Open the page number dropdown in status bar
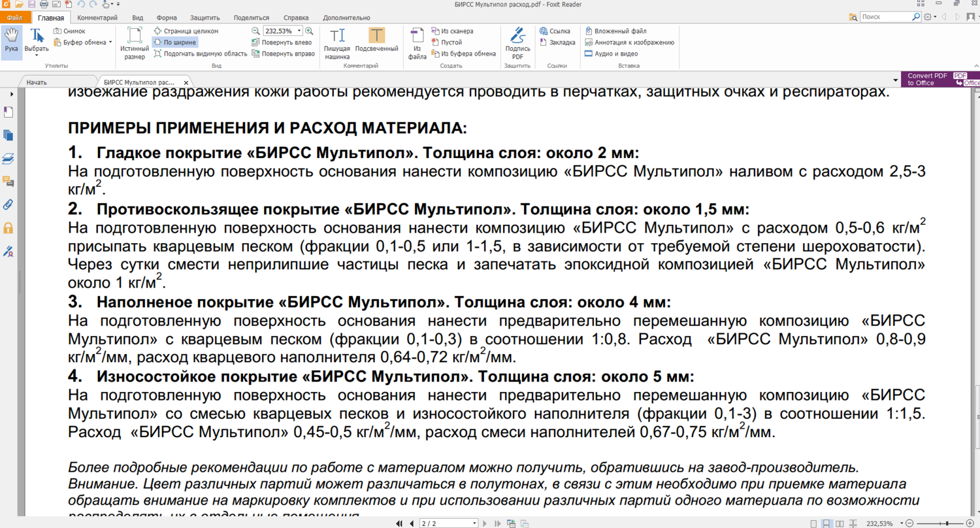Image resolution: width=980 pixels, height=528 pixels. [x=475, y=523]
